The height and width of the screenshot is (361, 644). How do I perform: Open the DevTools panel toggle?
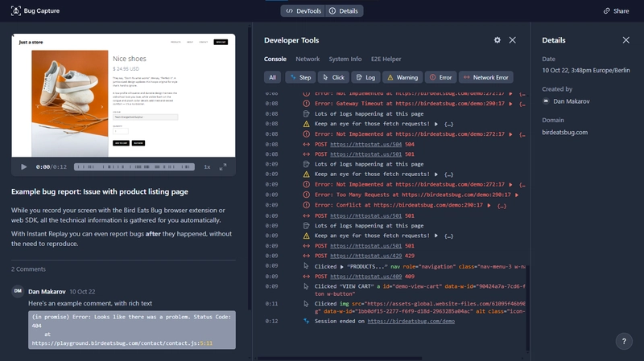click(x=303, y=11)
